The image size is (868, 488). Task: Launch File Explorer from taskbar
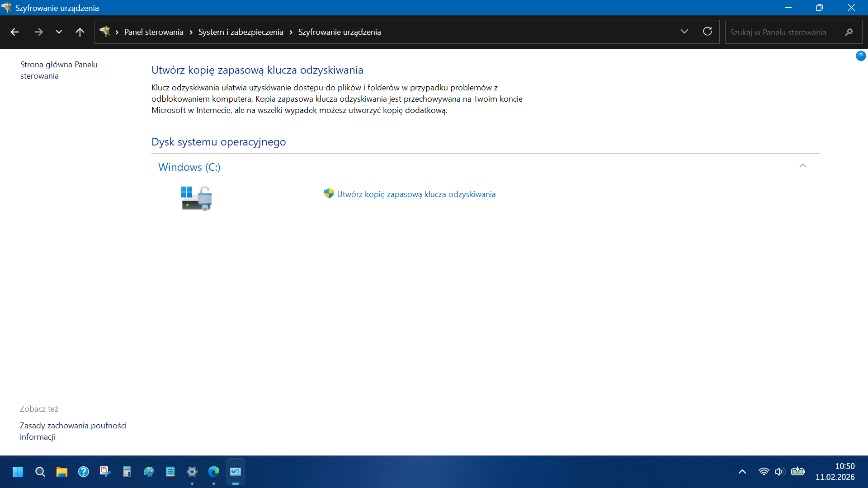61,472
